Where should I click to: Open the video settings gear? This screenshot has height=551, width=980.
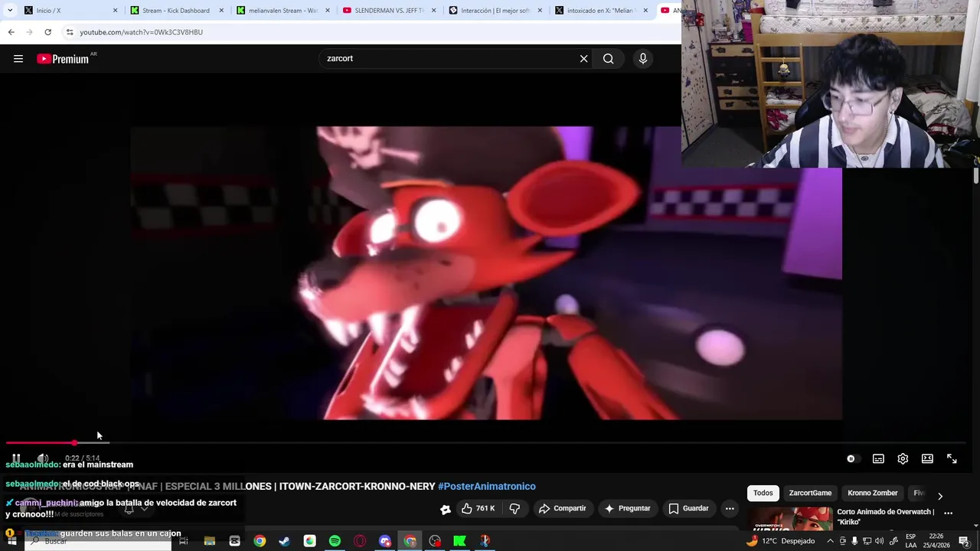tap(903, 458)
